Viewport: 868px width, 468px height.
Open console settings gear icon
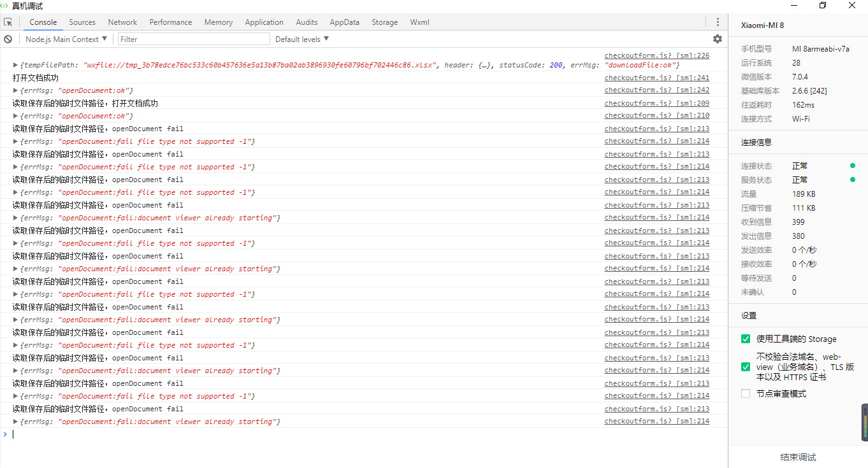pos(718,39)
